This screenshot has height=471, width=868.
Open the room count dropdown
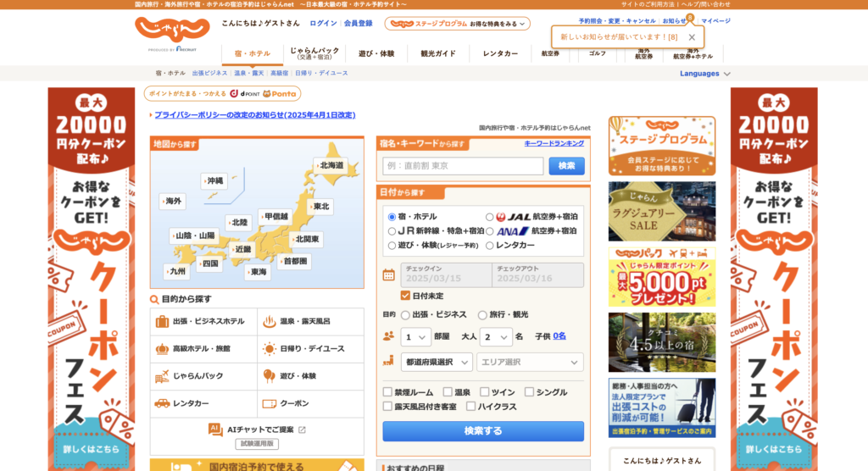(415, 336)
